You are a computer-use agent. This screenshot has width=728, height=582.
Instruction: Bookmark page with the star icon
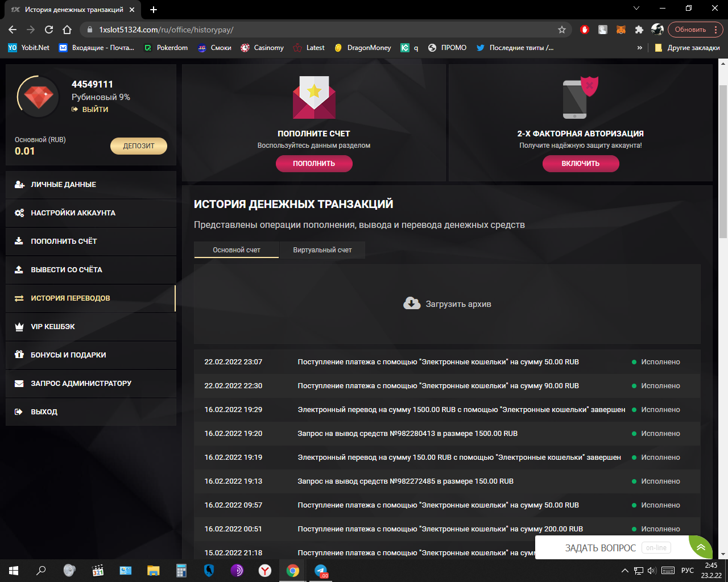tap(562, 30)
